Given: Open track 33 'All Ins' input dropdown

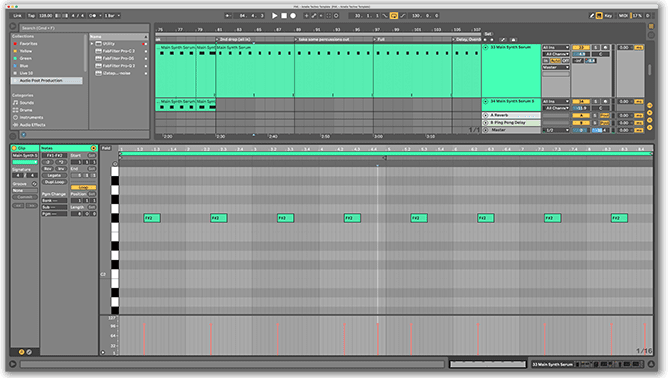Looking at the screenshot, I should coord(556,48).
